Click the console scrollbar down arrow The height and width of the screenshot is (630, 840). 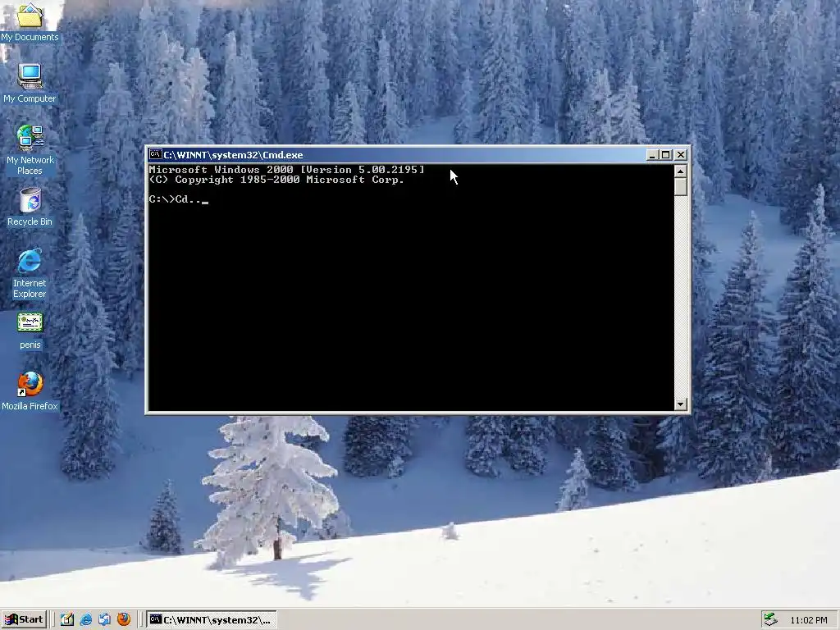(680, 404)
